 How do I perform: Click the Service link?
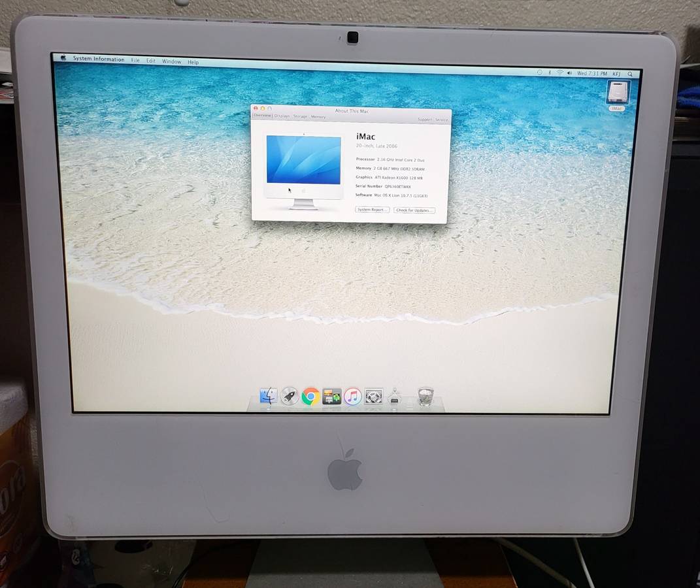441,120
